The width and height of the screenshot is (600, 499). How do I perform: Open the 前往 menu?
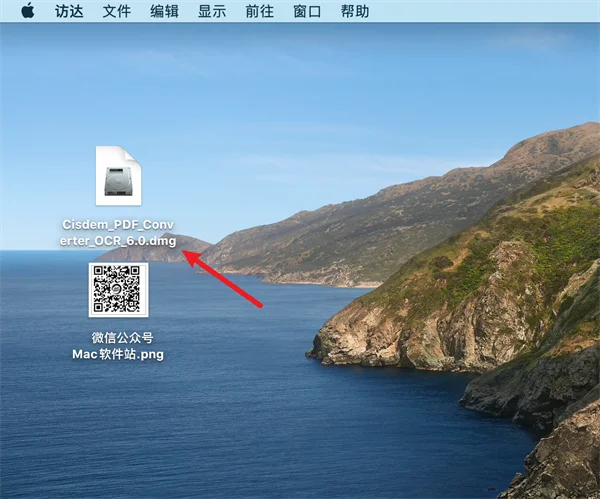tap(259, 11)
